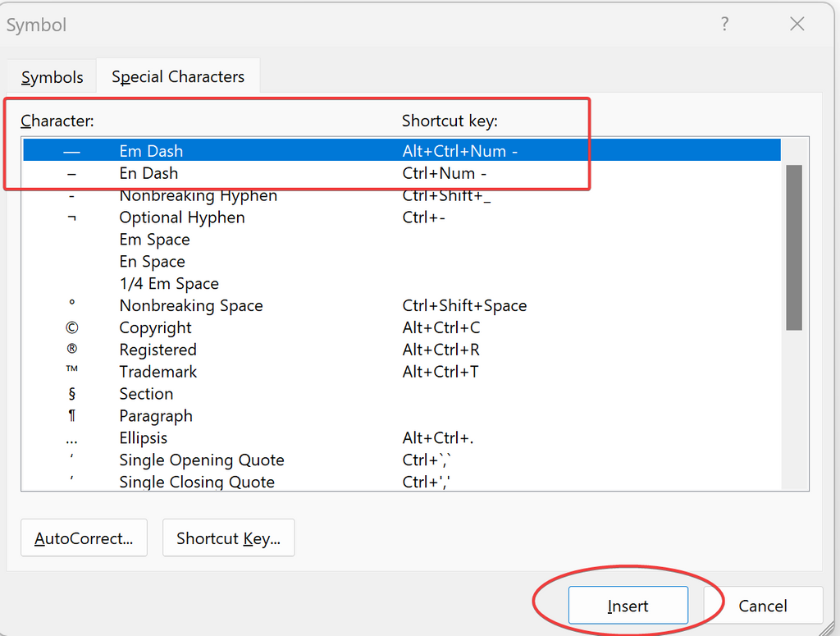
Task: Select the Ellipsis character row
Action: click(x=143, y=439)
